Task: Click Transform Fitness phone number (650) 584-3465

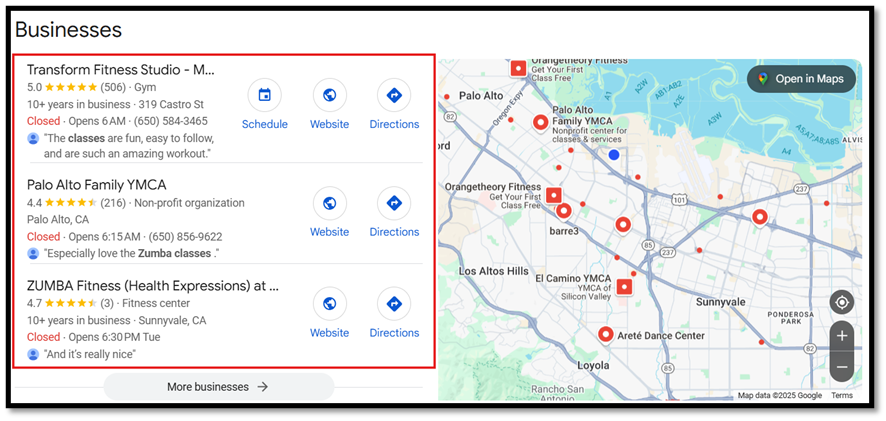Action: coord(171,121)
